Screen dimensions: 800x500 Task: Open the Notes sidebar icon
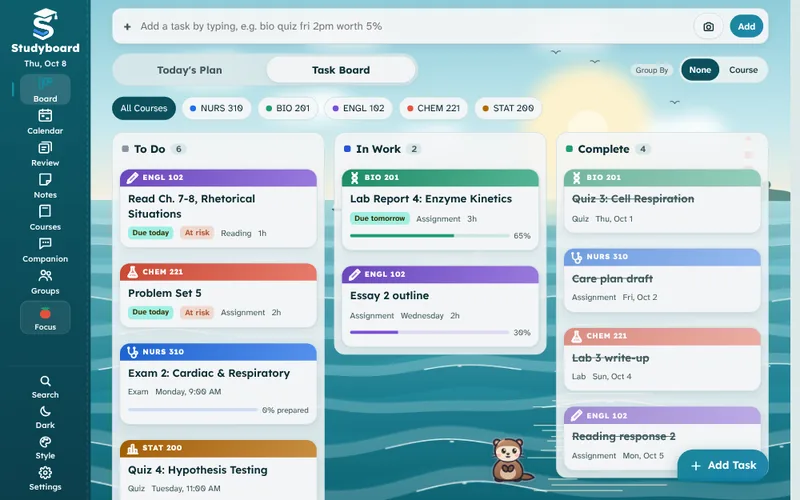click(45, 180)
